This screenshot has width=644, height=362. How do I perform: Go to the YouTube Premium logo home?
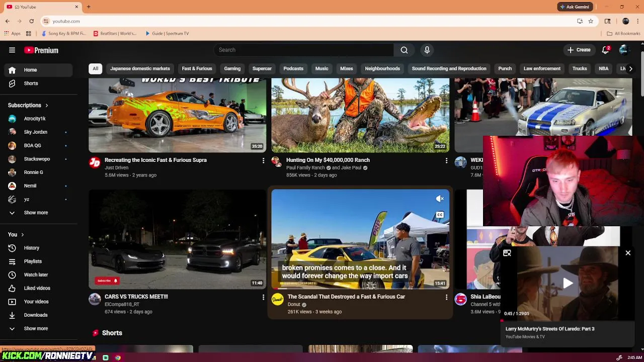pyautogui.click(x=41, y=50)
